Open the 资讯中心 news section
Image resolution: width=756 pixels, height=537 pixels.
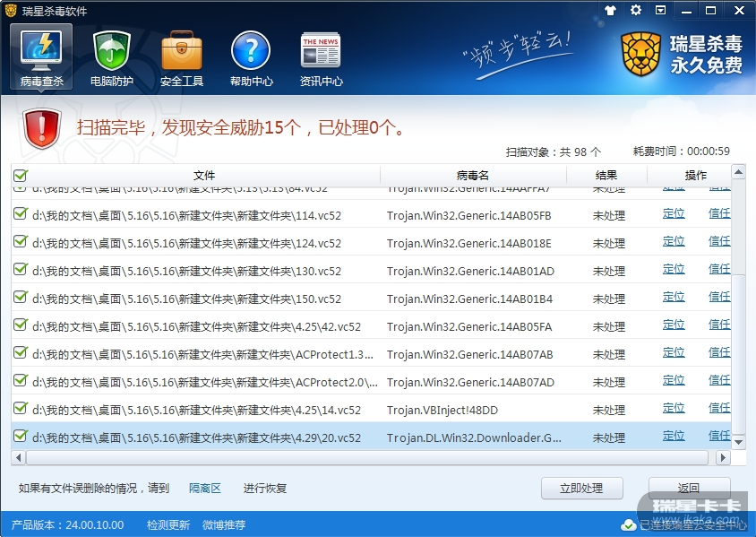point(321,57)
